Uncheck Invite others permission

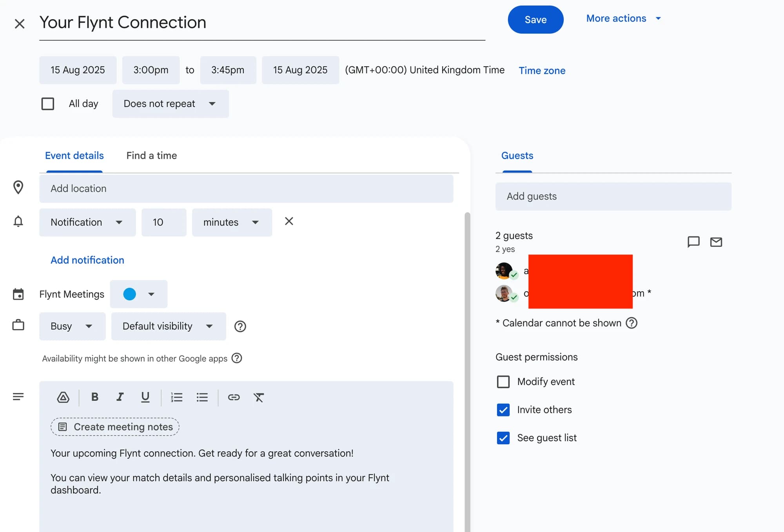coord(503,410)
